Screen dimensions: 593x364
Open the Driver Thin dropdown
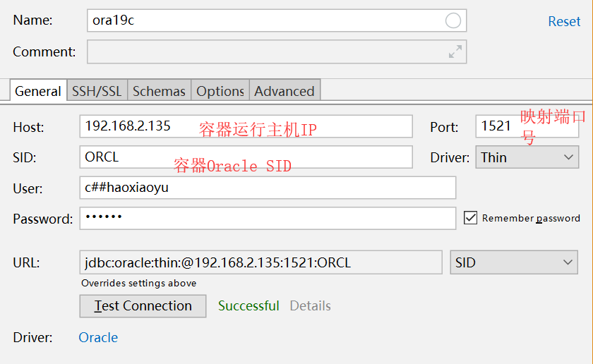(x=527, y=157)
